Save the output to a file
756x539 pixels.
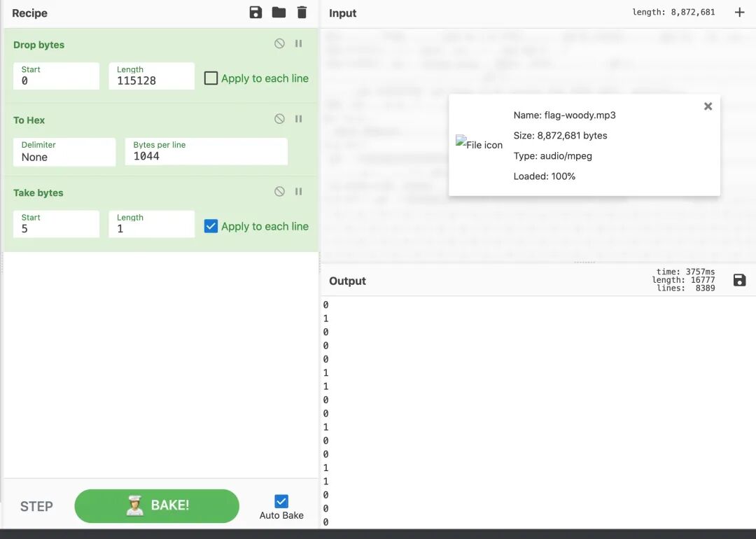(740, 280)
